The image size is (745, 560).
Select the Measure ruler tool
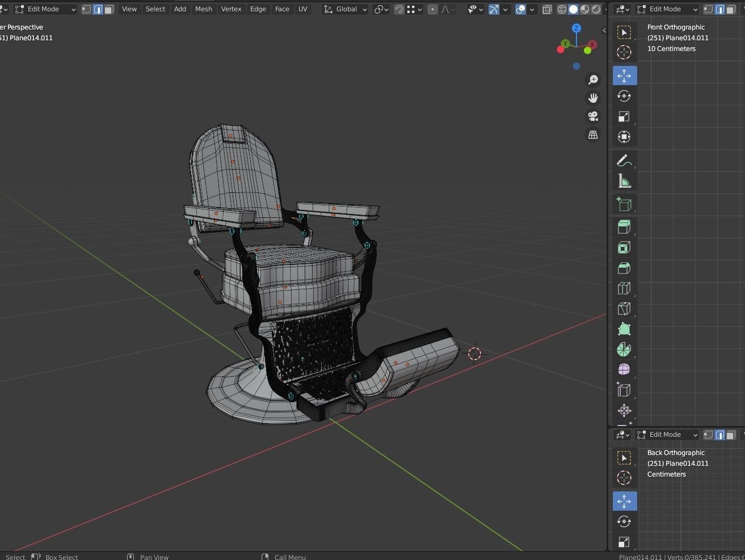click(624, 181)
